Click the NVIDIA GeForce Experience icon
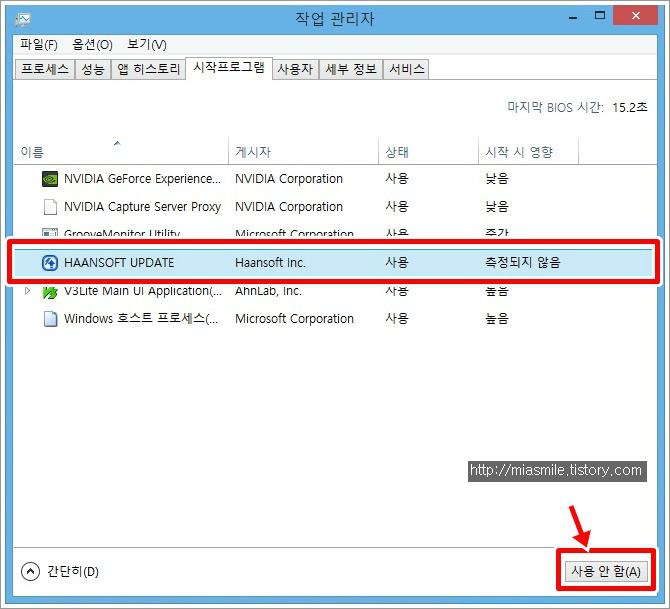This screenshot has height=609, width=670. coord(50,179)
